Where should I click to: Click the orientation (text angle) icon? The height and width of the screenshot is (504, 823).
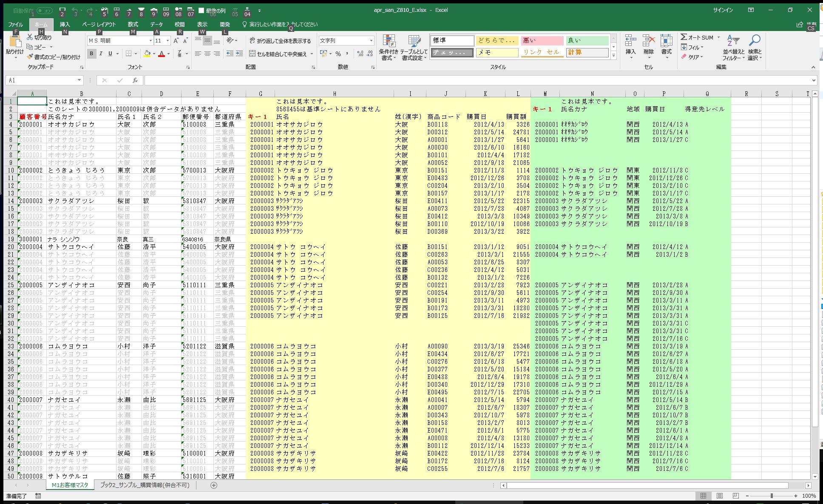pos(230,40)
